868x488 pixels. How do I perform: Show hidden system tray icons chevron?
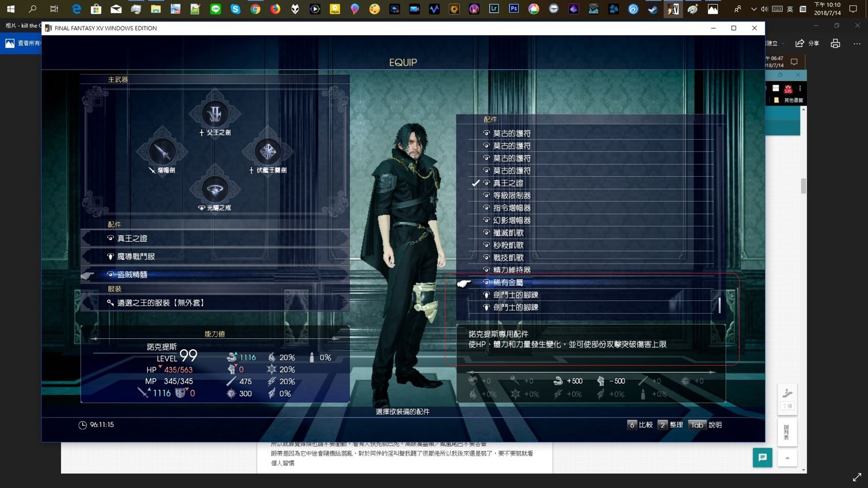click(753, 9)
